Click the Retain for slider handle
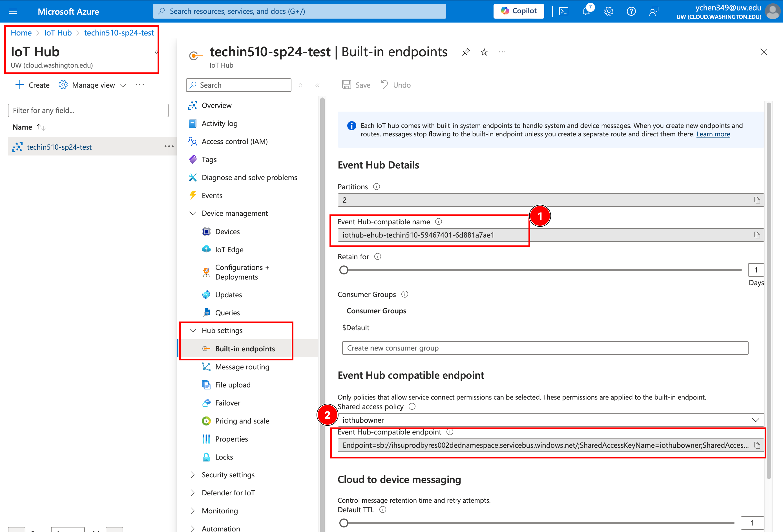Viewport: 783px width, 532px height. 344,270
